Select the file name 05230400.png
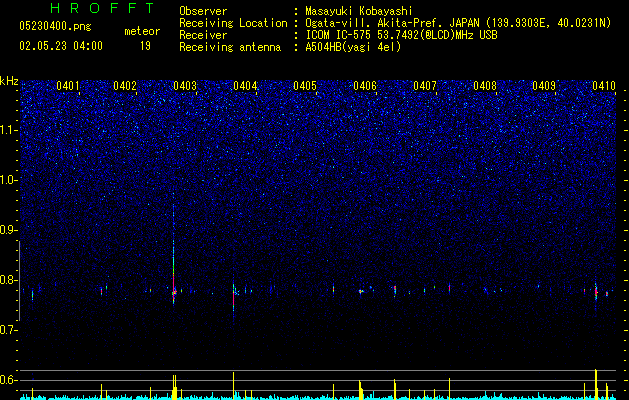The width and height of the screenshot is (629, 400). coord(55,27)
